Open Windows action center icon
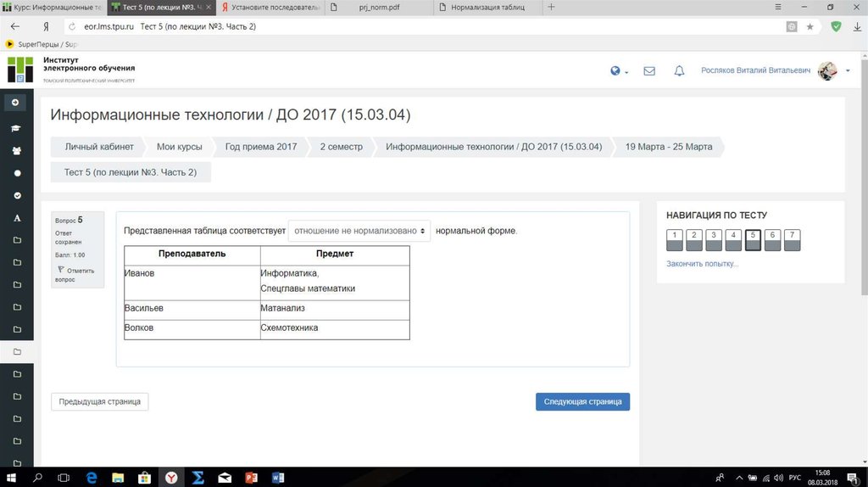This screenshot has width=868, height=487. (853, 478)
